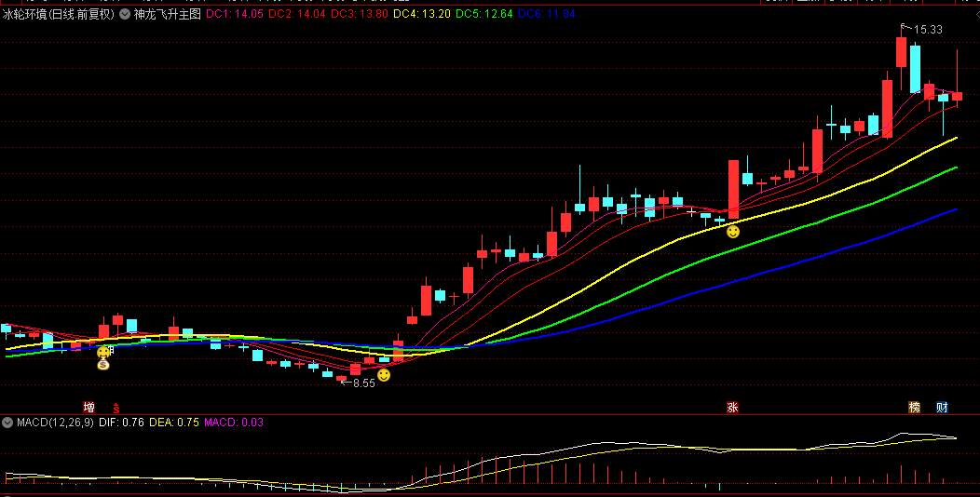Image resolution: width=980 pixels, height=497 pixels.
Task: Click the smiley face above the 涨 marker
Action: coord(733,232)
